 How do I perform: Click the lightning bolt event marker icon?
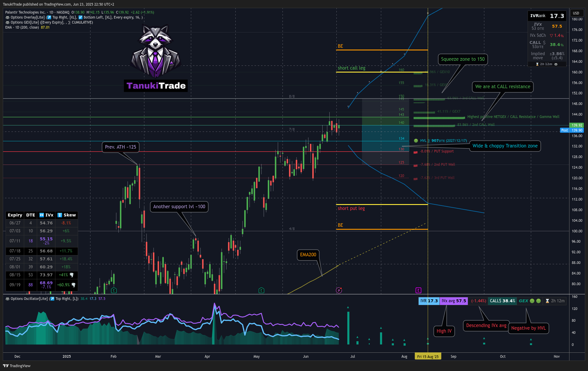[x=339, y=290]
